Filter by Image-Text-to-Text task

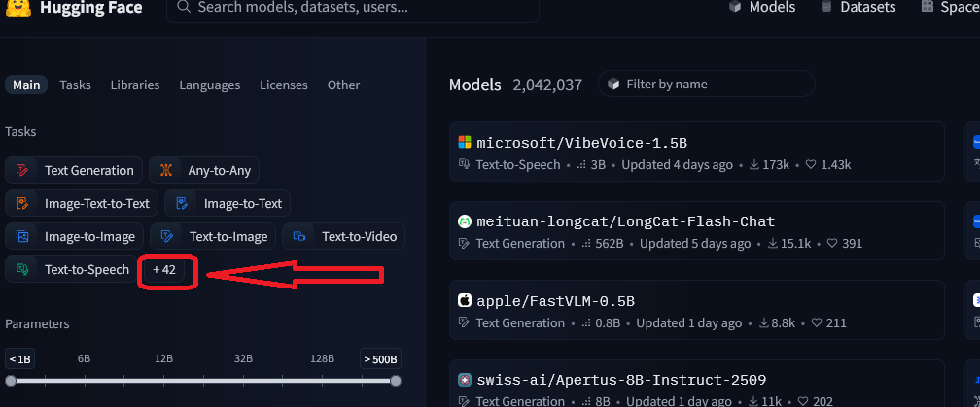[x=82, y=203]
